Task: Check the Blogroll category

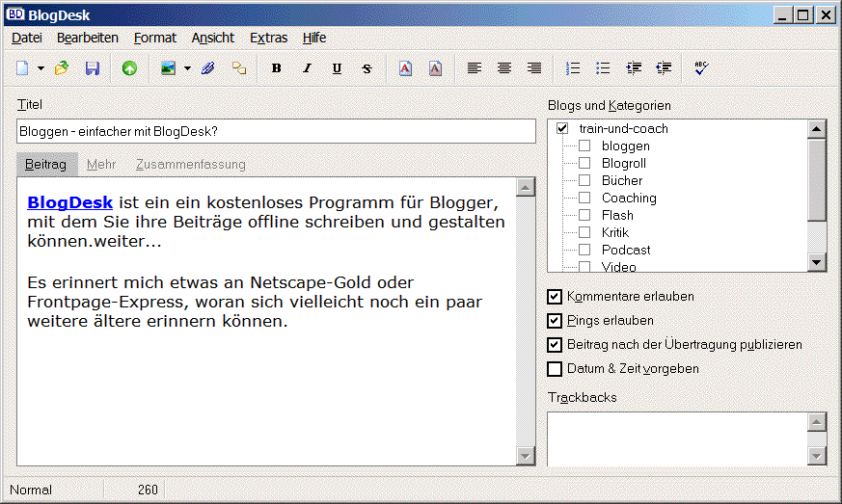Action: click(x=584, y=163)
